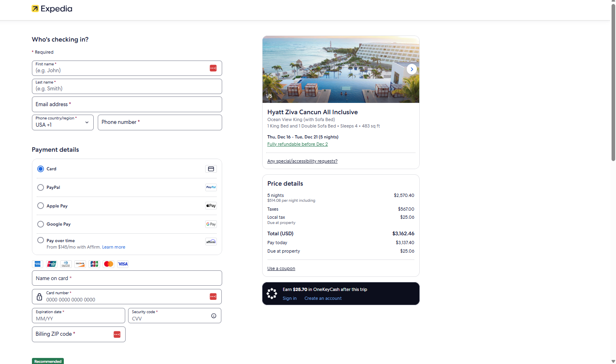Click Hyatt Ziva Cancun All Inclusive title

point(312,112)
